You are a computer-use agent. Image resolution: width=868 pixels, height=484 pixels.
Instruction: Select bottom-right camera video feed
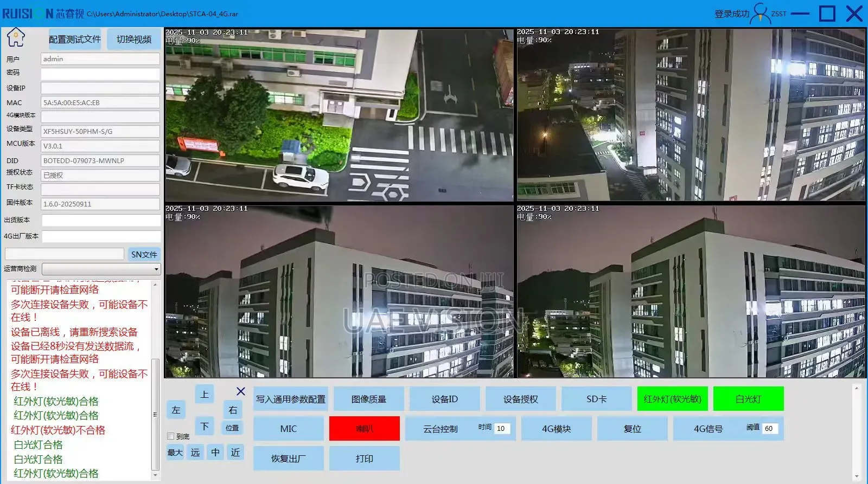691,291
